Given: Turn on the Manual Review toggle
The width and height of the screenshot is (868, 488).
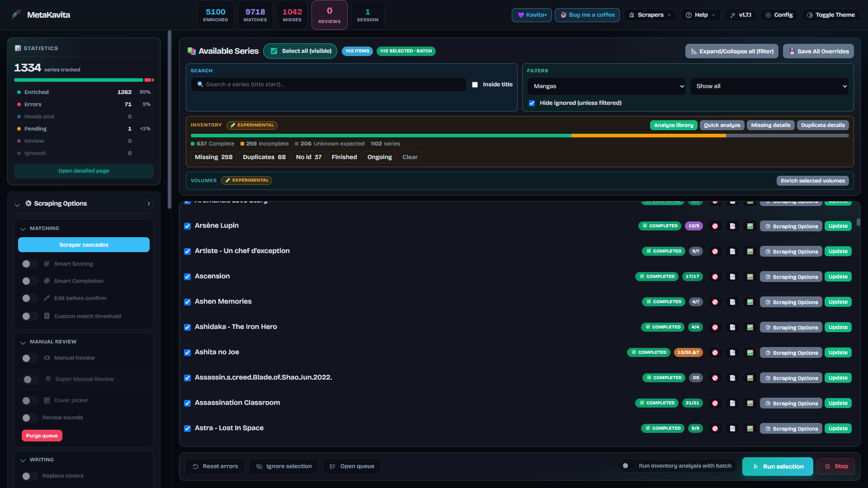Looking at the screenshot, I should pos(30,358).
